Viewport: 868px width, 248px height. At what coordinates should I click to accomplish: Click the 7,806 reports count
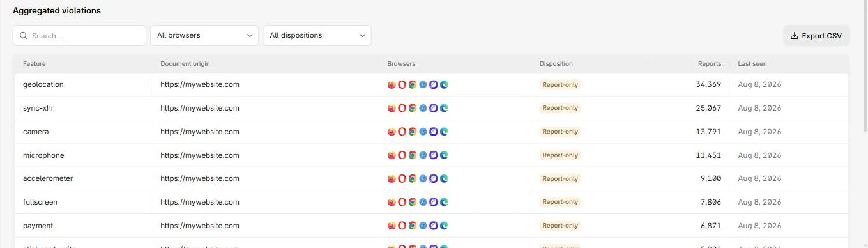tap(711, 202)
